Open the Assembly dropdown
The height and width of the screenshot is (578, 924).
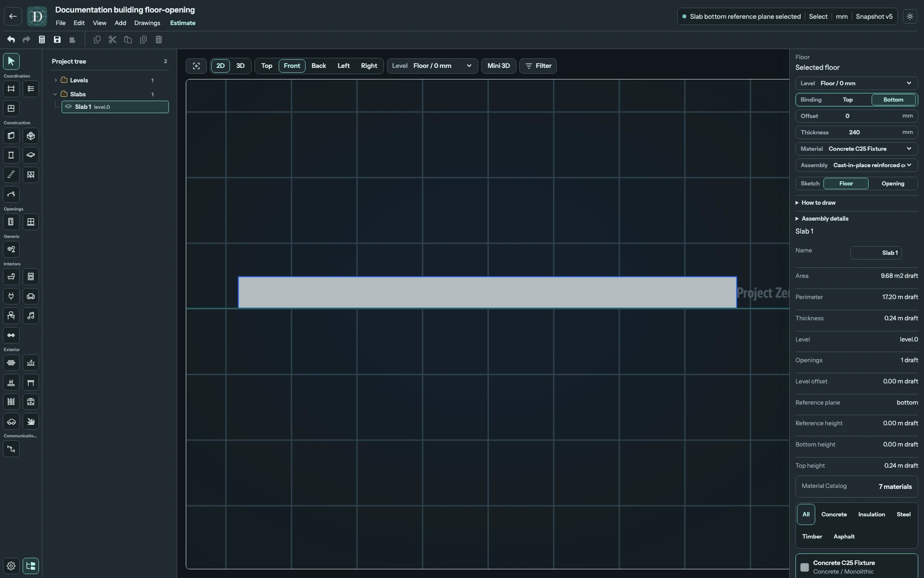856,165
